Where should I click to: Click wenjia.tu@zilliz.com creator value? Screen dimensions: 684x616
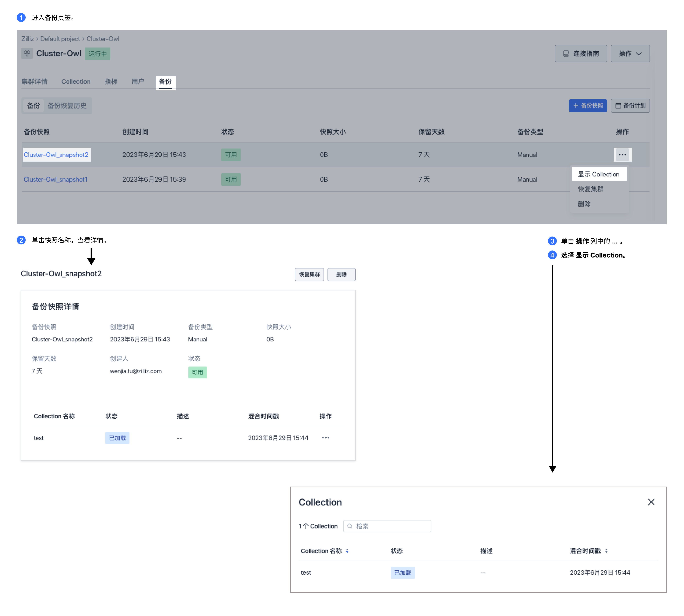click(x=135, y=371)
